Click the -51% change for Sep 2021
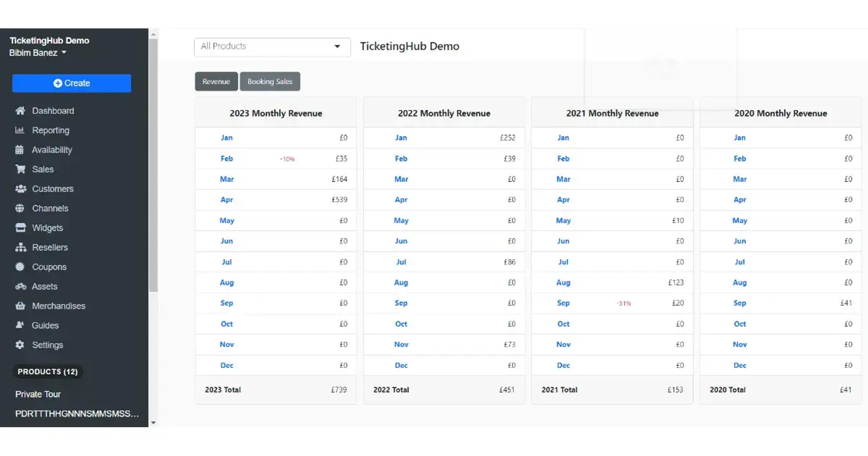 [x=624, y=304]
